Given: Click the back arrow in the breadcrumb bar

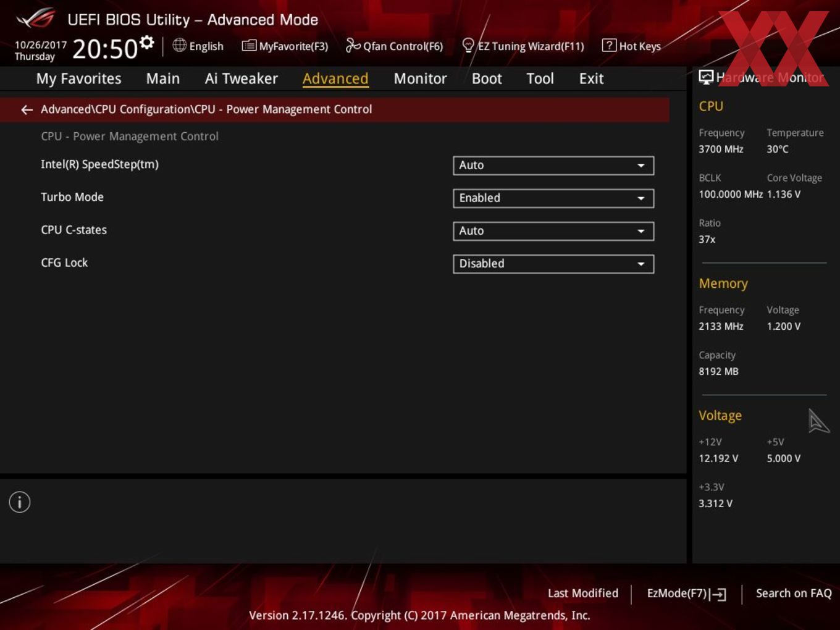Looking at the screenshot, I should tap(27, 110).
